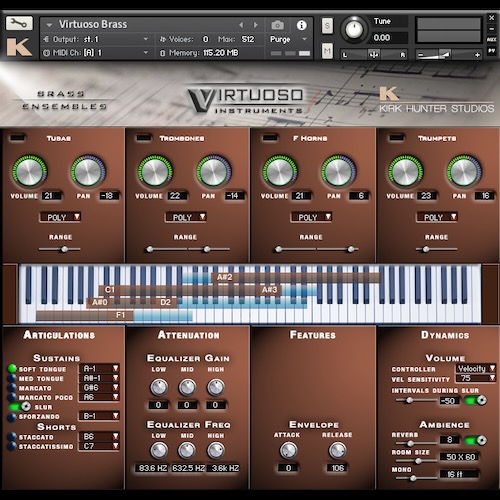Open Sforzando keyswitch B-1 menu
The height and width of the screenshot is (500, 500).
click(x=99, y=416)
